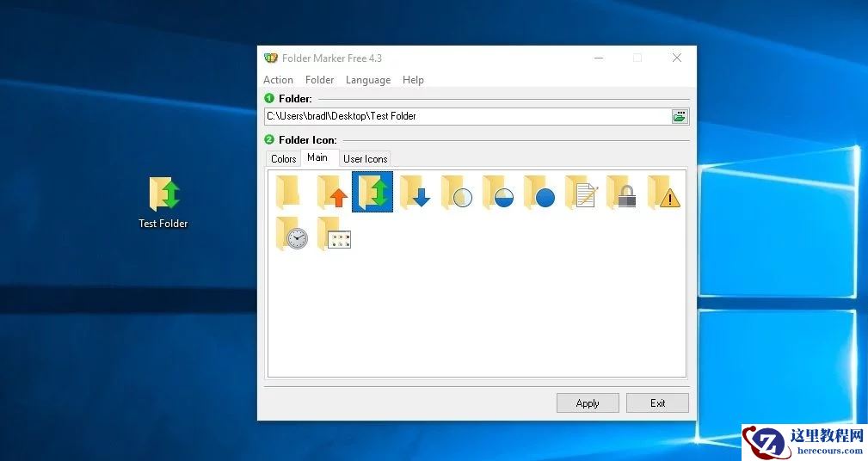Image resolution: width=868 pixels, height=461 pixels.
Task: Select the plain default folder icon
Action: pos(288,192)
